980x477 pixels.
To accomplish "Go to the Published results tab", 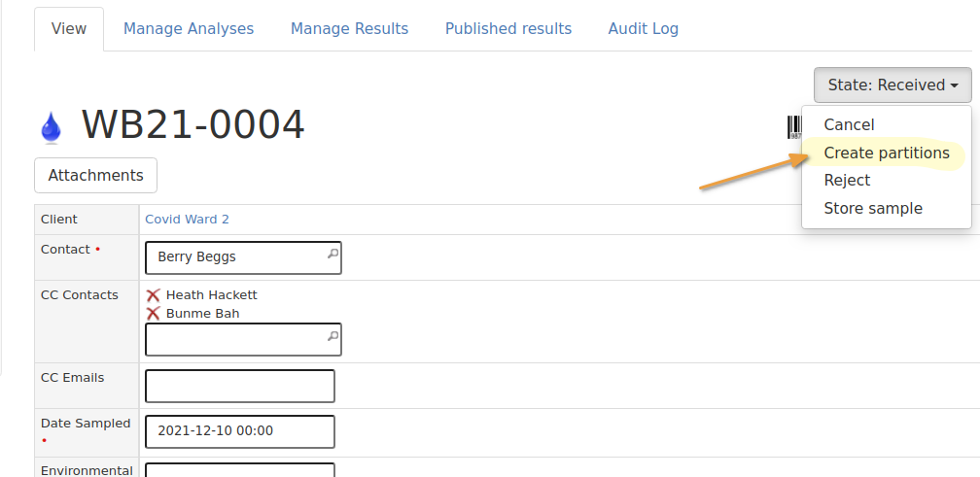I will (x=507, y=29).
